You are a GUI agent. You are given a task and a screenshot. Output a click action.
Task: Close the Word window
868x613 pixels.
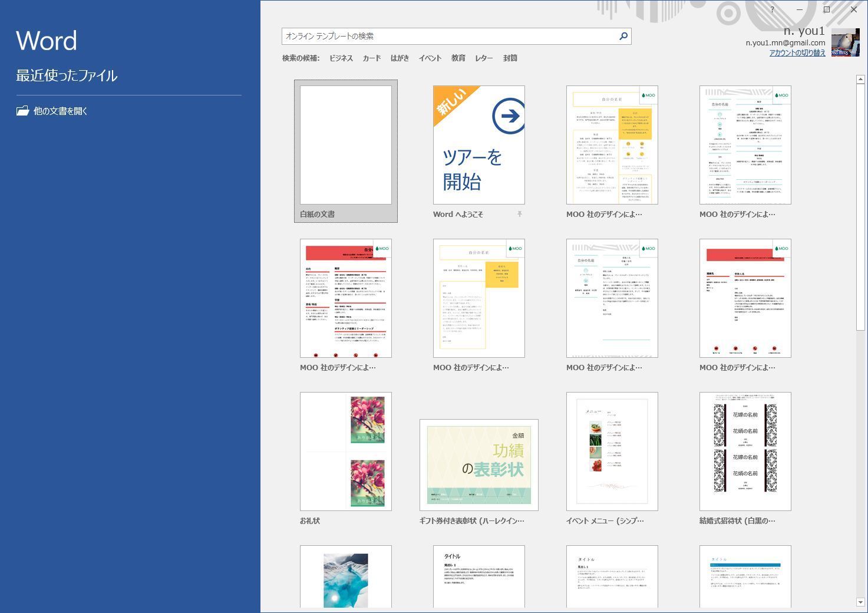pyautogui.click(x=853, y=9)
